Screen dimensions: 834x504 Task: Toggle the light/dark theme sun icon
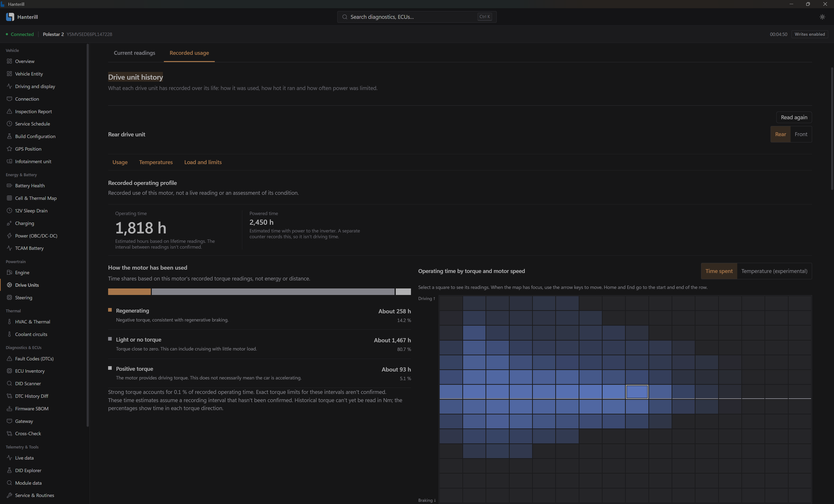(822, 17)
